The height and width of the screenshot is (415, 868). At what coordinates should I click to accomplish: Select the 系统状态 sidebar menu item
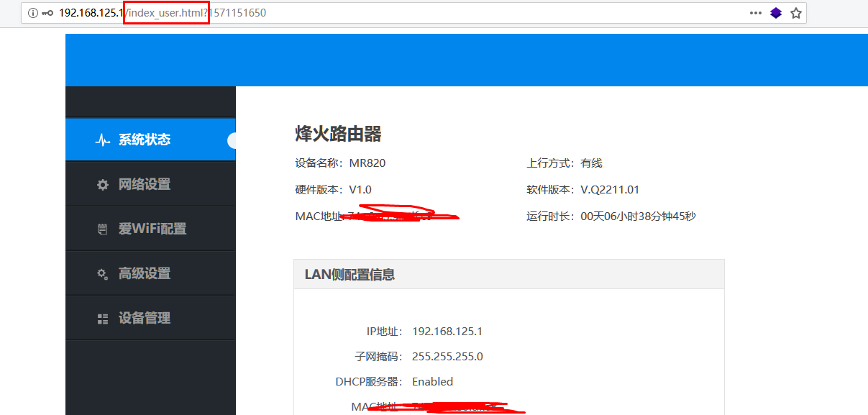[145, 140]
